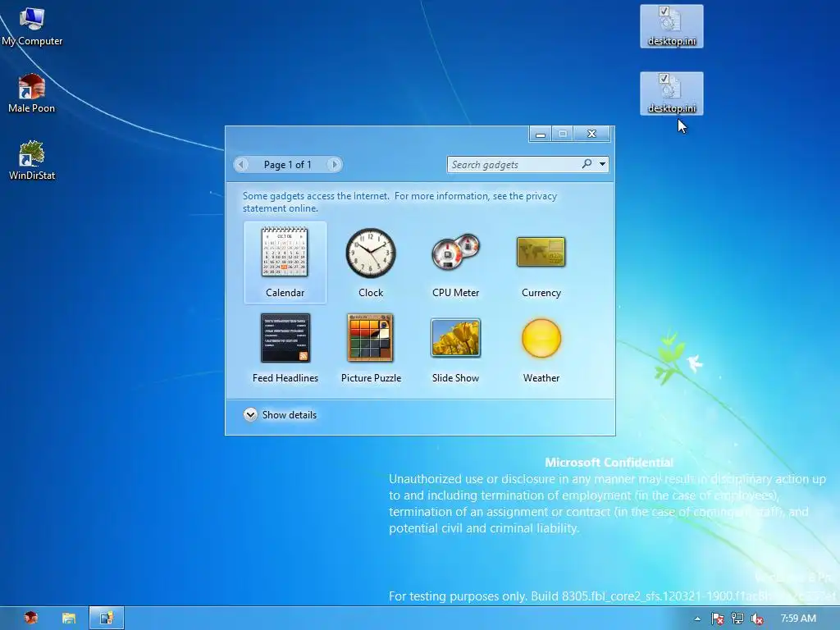The image size is (840, 630).
Task: Expand Show details chevron
Action: [x=250, y=414]
